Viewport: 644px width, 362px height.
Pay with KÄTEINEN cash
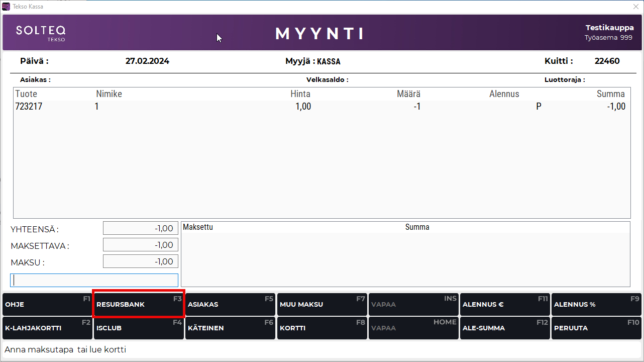tap(230, 328)
